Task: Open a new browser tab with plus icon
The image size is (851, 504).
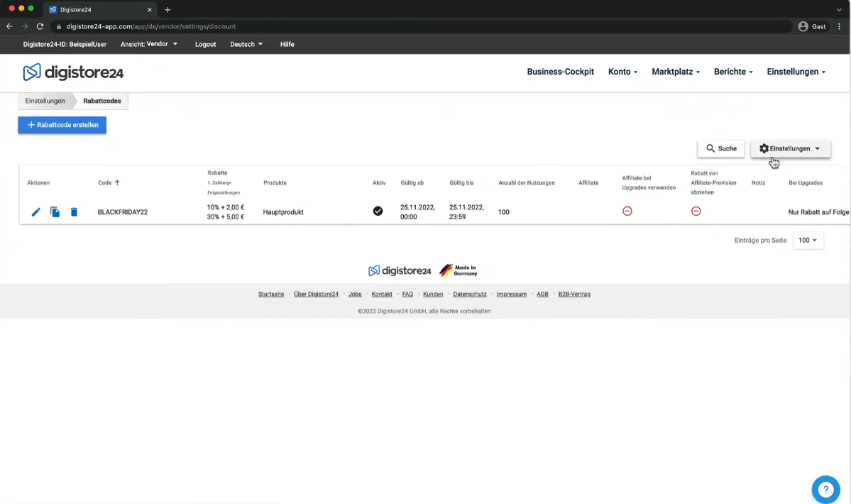Action: click(x=168, y=10)
